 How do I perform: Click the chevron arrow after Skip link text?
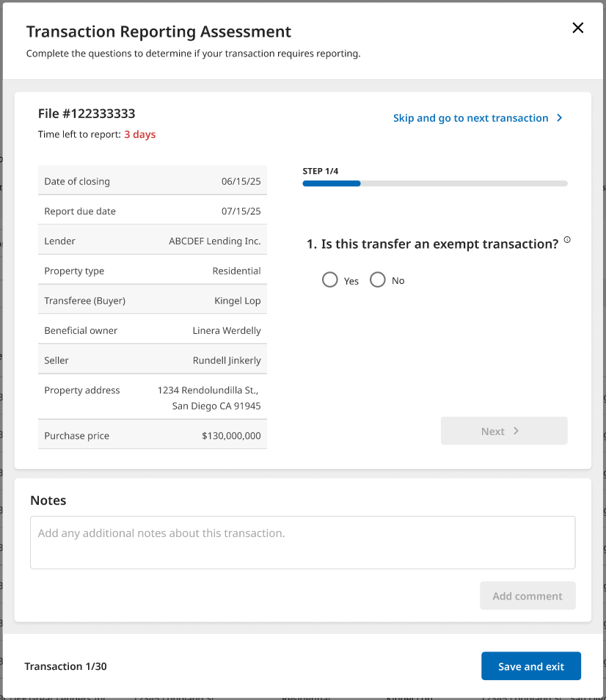[560, 118]
